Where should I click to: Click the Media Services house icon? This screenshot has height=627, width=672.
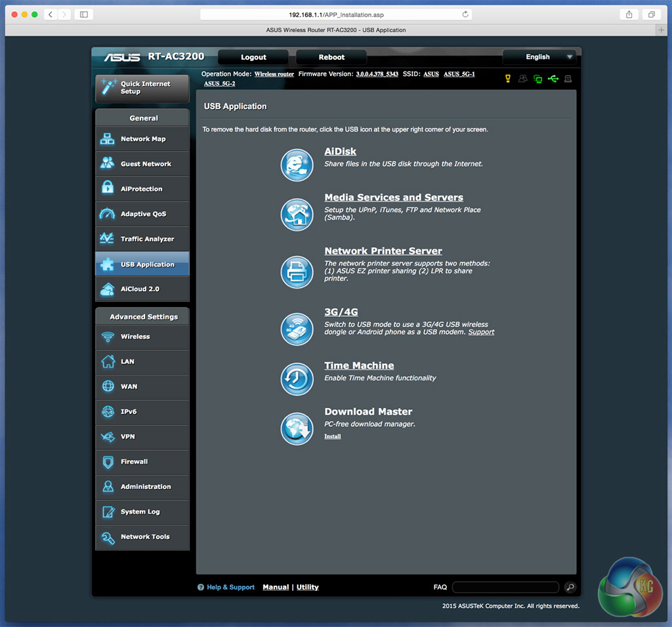pyautogui.click(x=297, y=214)
